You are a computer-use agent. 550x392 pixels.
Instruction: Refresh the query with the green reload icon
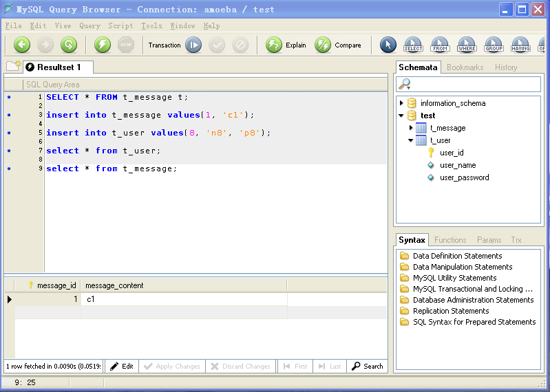69,45
